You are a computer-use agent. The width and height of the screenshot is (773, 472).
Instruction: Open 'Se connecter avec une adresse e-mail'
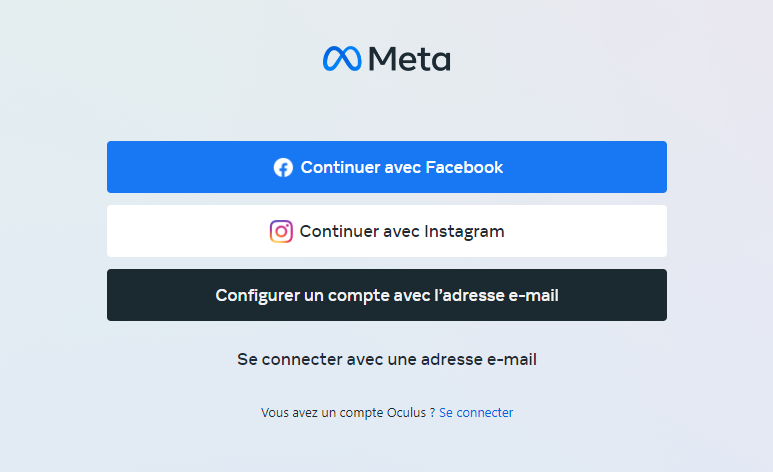(x=387, y=359)
